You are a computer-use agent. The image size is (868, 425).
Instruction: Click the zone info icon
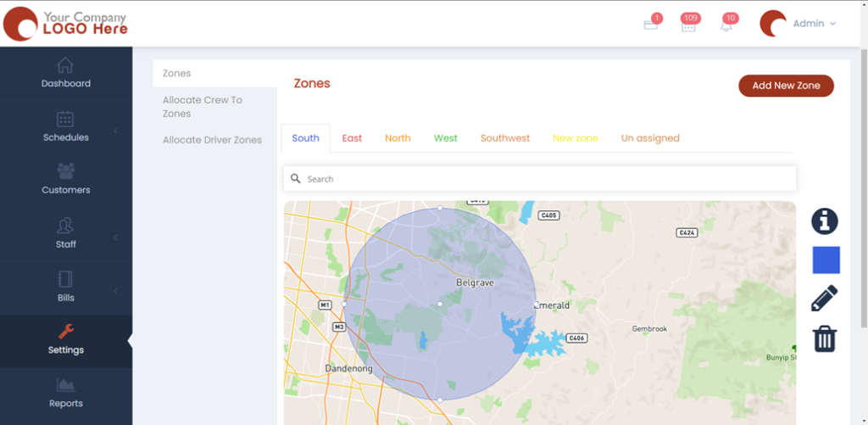(824, 221)
